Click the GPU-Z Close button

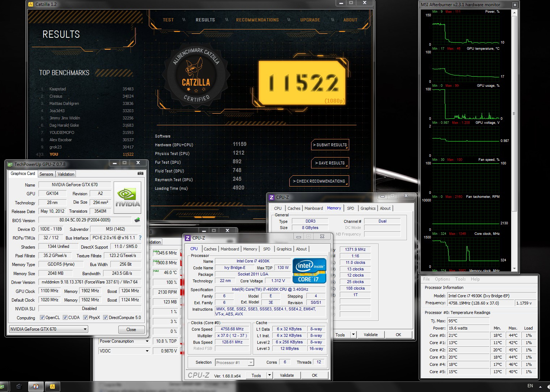coord(131,330)
